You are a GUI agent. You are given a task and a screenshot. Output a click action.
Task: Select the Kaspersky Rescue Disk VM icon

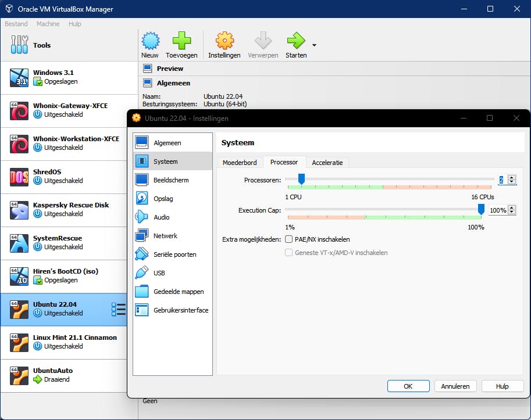pos(19,210)
